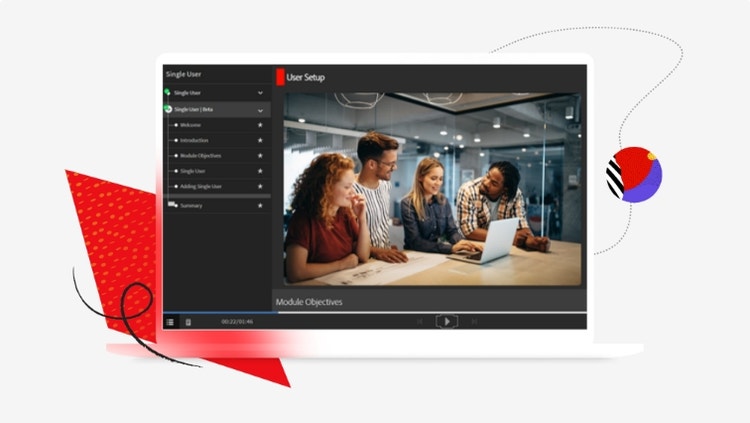
Task: Star the Adding Single User item
Action: point(260,187)
